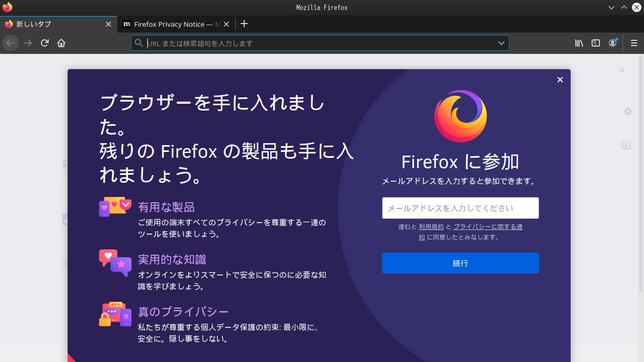
Task: Close the new tab page notice X at the top right
Action: point(622,70)
